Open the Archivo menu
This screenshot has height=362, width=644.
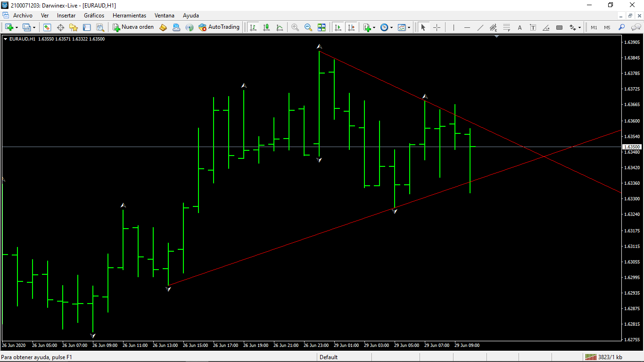(23, 16)
